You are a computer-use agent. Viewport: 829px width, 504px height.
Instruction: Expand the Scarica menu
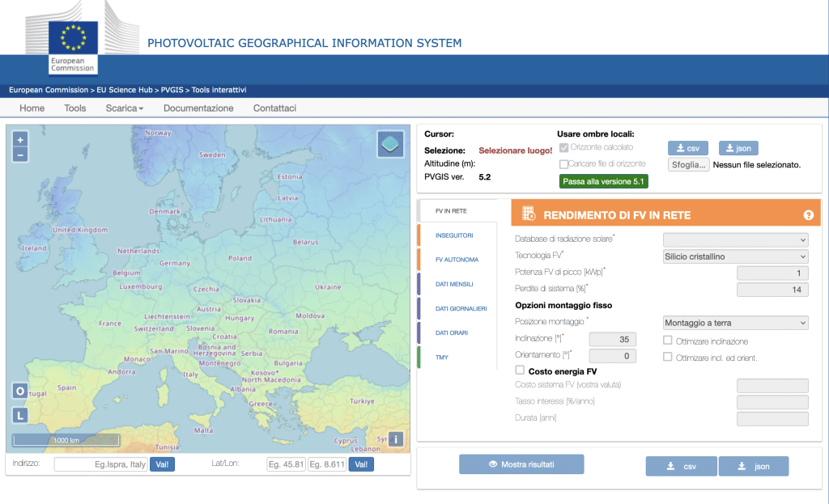click(124, 108)
